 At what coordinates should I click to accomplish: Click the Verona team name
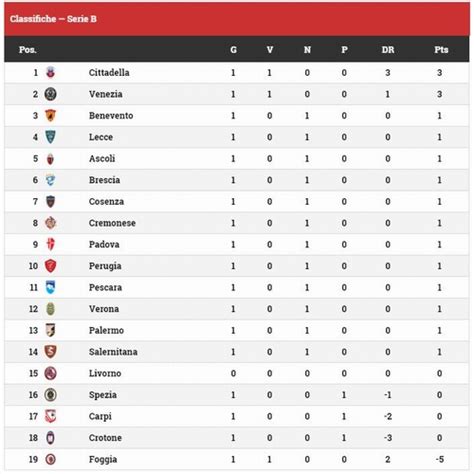pos(104,309)
